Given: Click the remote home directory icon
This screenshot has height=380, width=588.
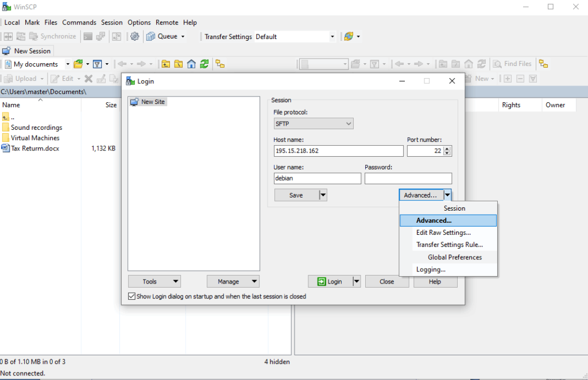Looking at the screenshot, I should pos(469,64).
